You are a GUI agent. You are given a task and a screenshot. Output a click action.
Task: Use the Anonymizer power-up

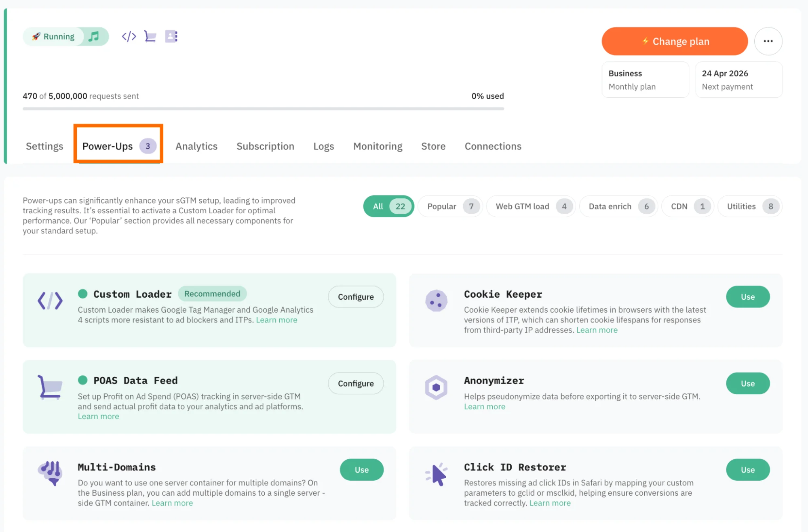coord(748,383)
